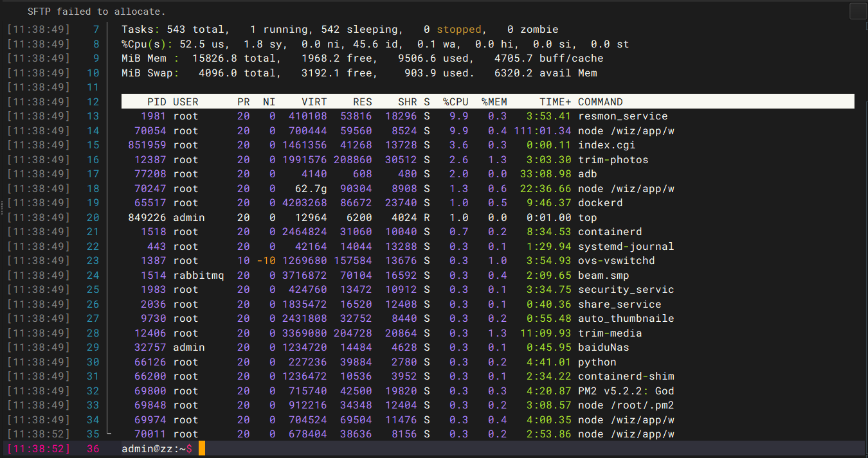The image size is (868, 458).
Task: Click the resmon_service process name
Action: pyautogui.click(x=622, y=116)
